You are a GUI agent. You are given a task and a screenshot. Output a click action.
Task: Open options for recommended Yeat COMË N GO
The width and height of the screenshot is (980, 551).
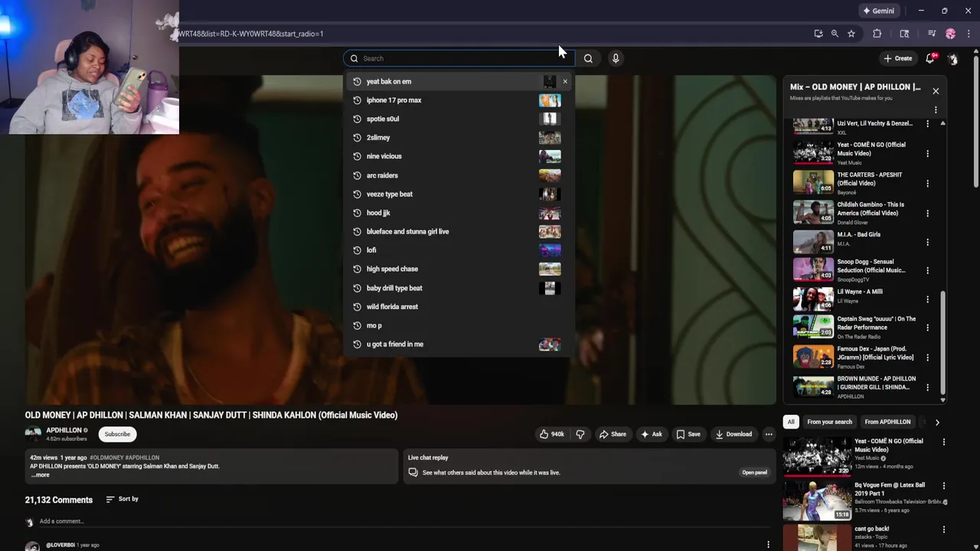pyautogui.click(x=944, y=442)
